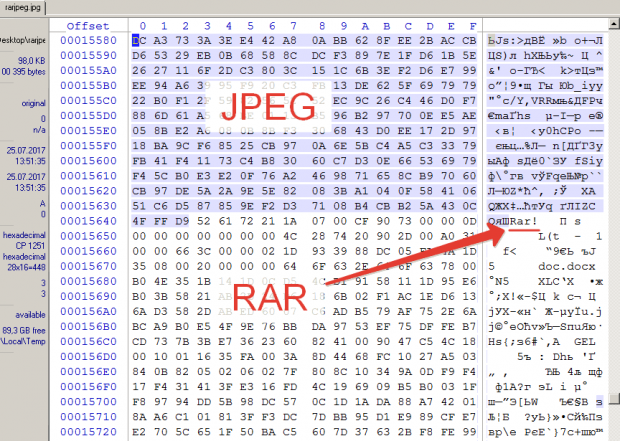The width and height of the screenshot is (620, 441).
Task: Select offset row 00015700
Action: click(x=89, y=401)
